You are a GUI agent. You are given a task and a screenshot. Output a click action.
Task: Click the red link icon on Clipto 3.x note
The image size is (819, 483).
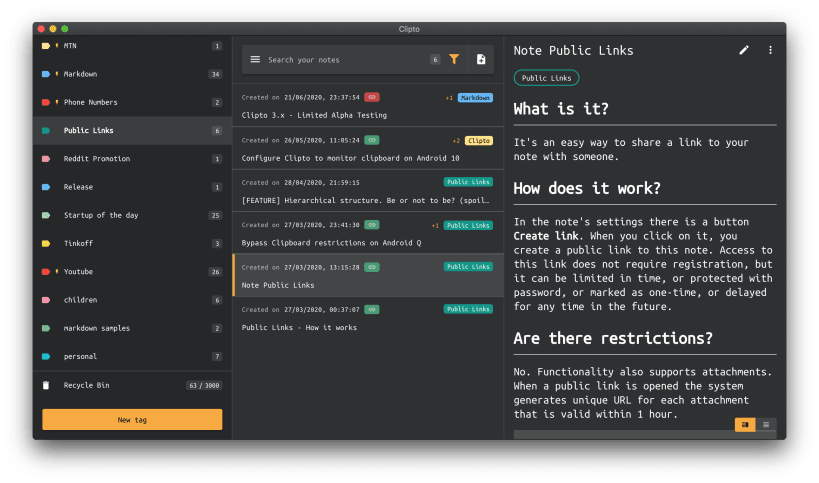372,97
